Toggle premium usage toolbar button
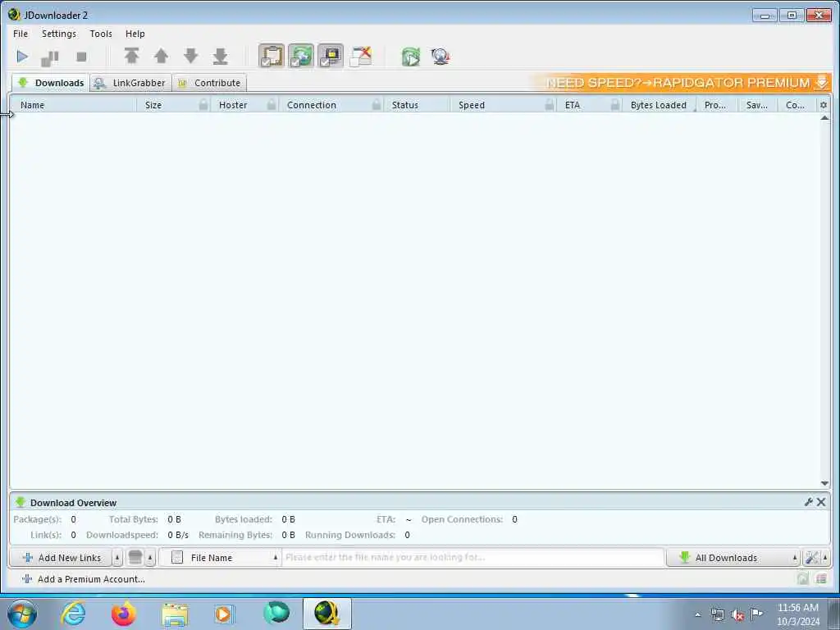This screenshot has width=840, height=630. coord(331,57)
